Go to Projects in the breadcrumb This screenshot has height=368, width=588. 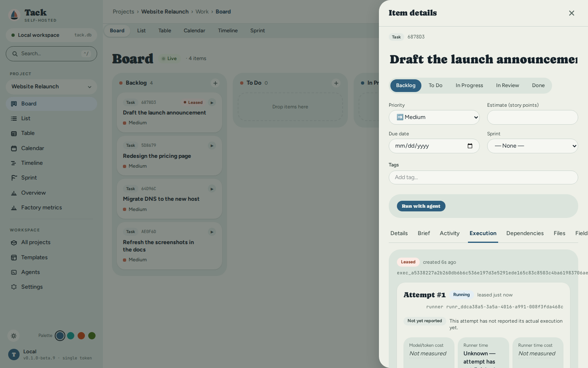(x=123, y=12)
